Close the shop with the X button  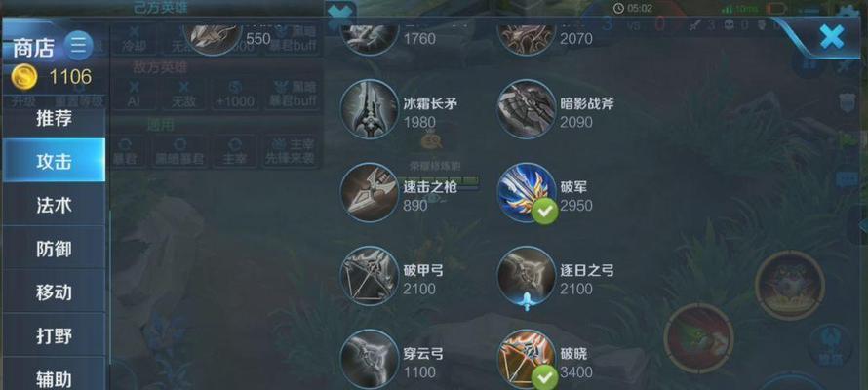(832, 37)
